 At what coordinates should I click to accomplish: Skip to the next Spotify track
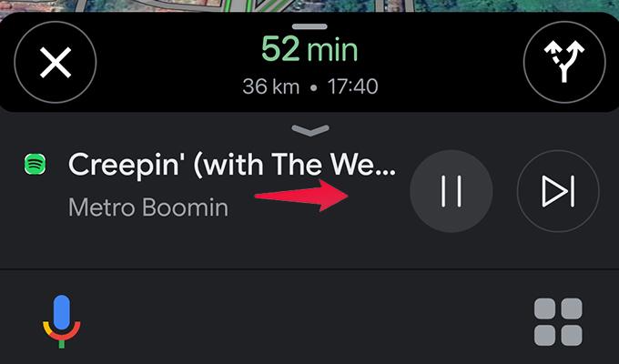[558, 191]
